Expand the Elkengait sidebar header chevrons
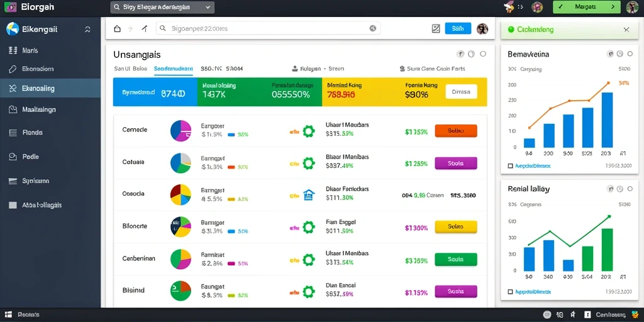The width and height of the screenshot is (644, 322). coord(87,29)
